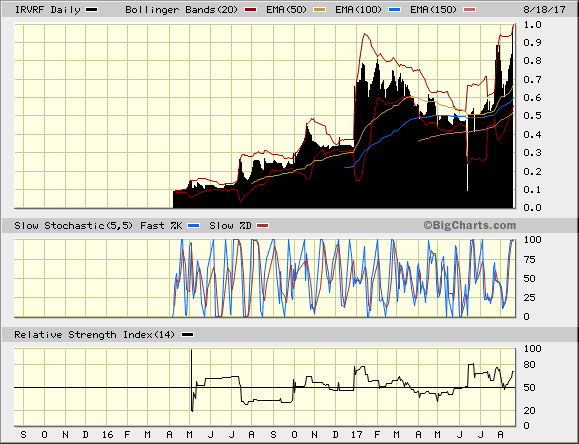Click the '17' year marker on time axis
Viewport: 579px width, 444px height.
(357, 434)
